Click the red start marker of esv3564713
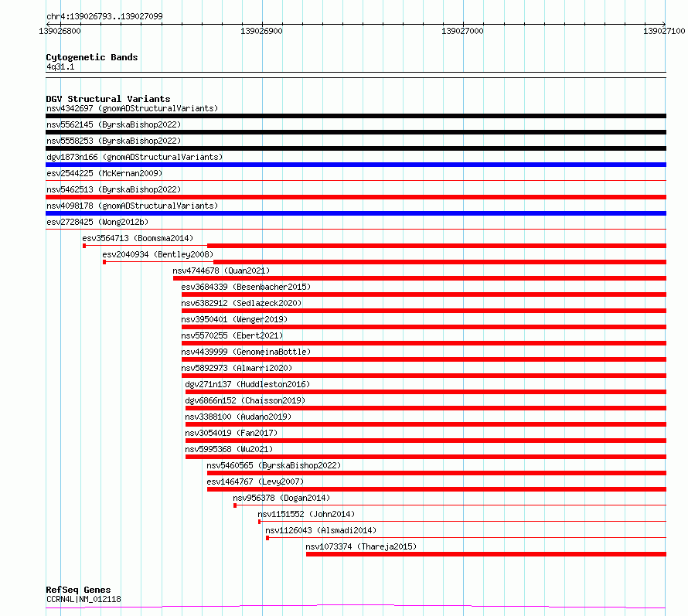The width and height of the screenshot is (688, 616). pos(84,246)
